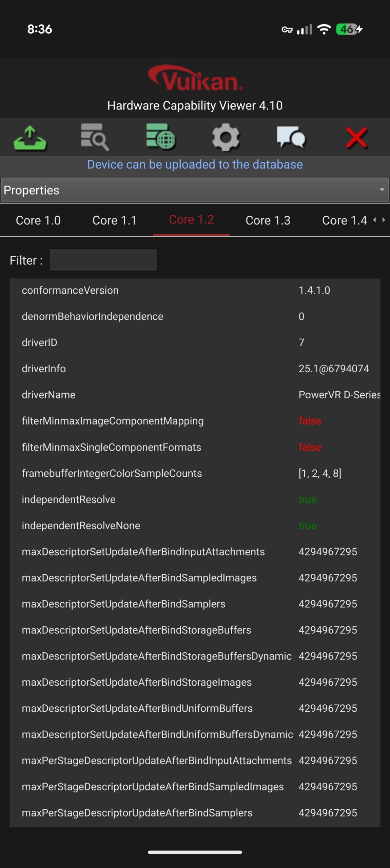Screen dimensions: 390x868
Task: Open the 'Device can be uploaded' link
Action: [x=195, y=164]
